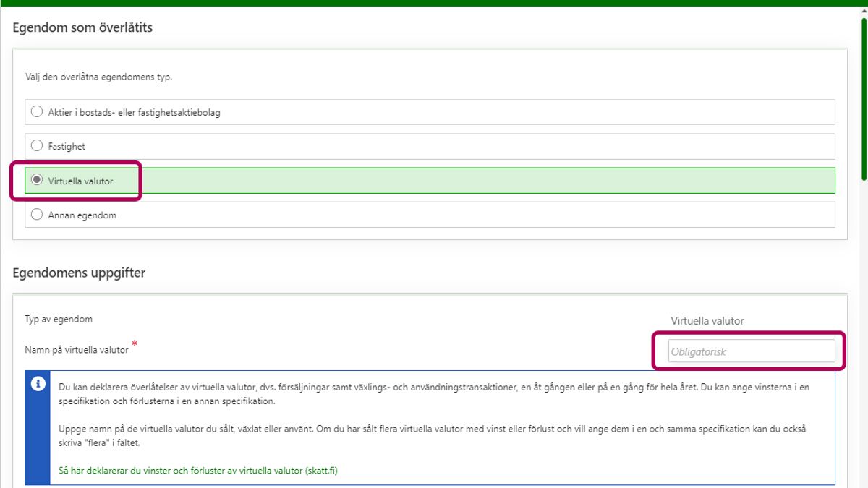The image size is (868, 488).
Task: Click the blue info icon in the notice
Action: (38, 384)
